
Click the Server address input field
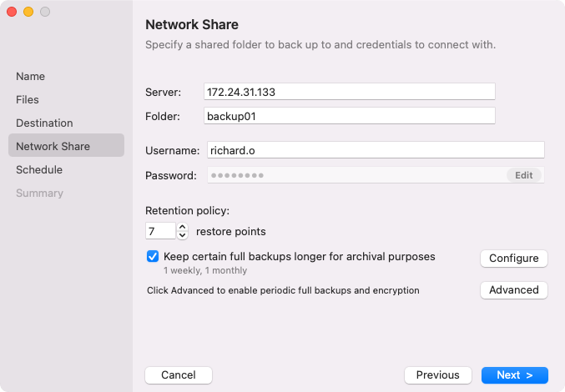click(x=349, y=91)
